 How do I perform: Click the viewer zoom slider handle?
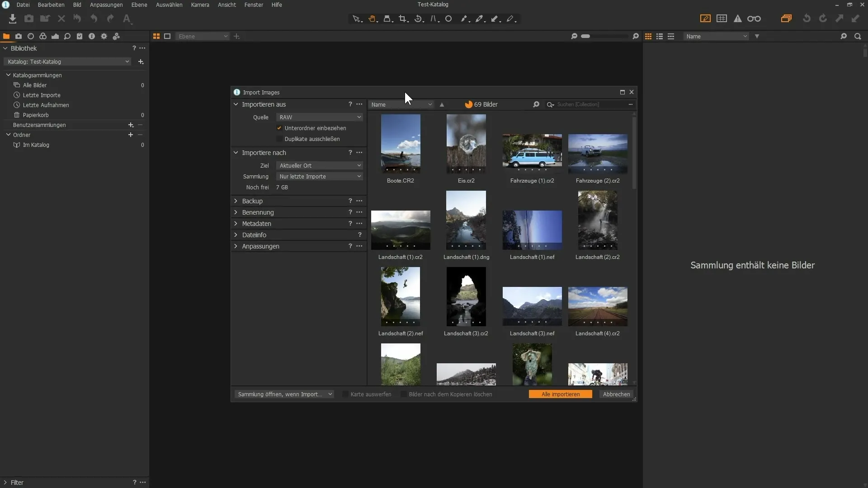(x=585, y=36)
